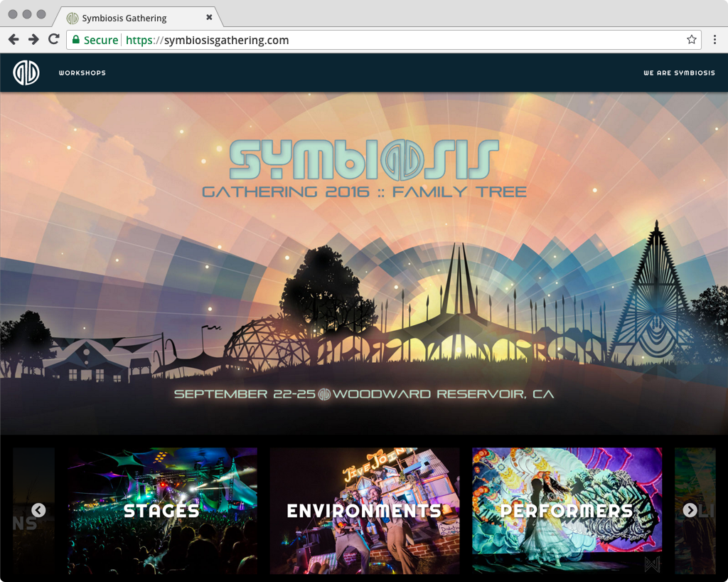Open the Stages gallery thumbnail

click(x=162, y=510)
